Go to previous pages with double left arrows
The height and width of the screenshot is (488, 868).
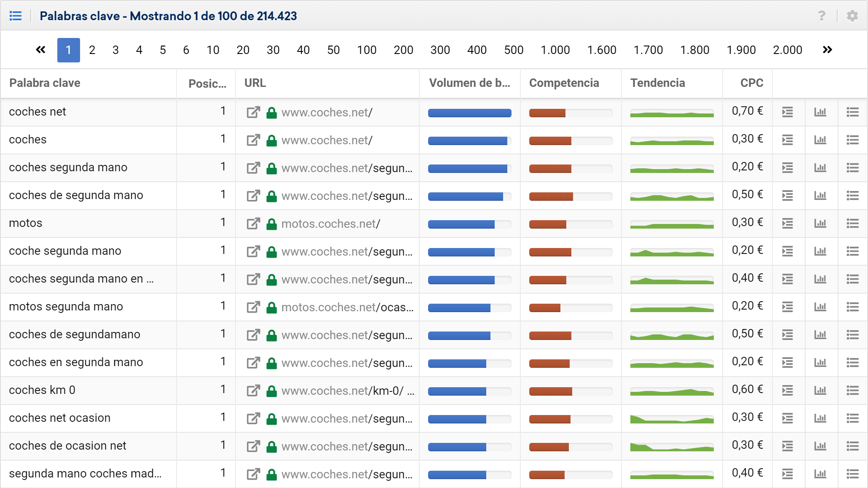point(40,50)
